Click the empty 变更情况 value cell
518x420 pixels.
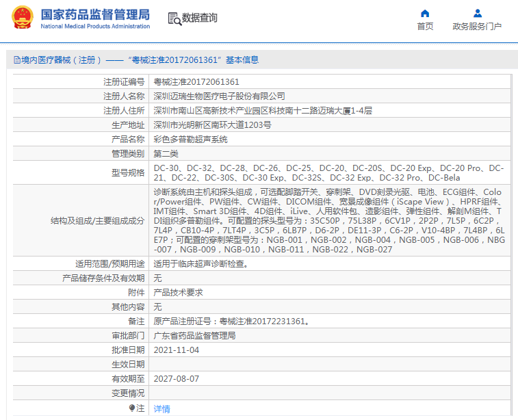(330, 393)
